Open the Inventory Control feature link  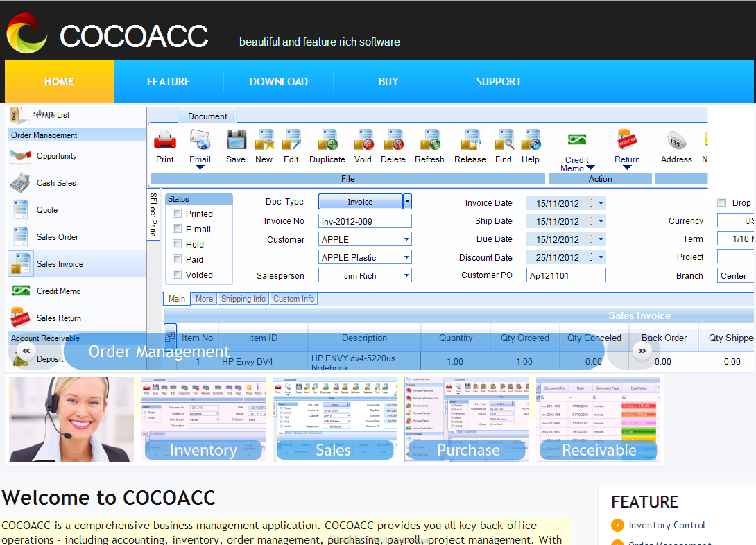pyautogui.click(x=667, y=525)
